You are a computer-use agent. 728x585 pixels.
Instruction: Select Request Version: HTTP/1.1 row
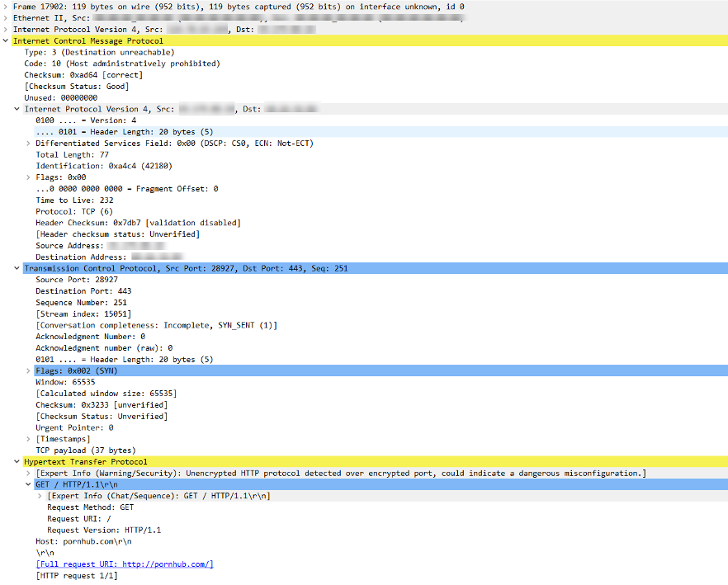(x=104, y=531)
